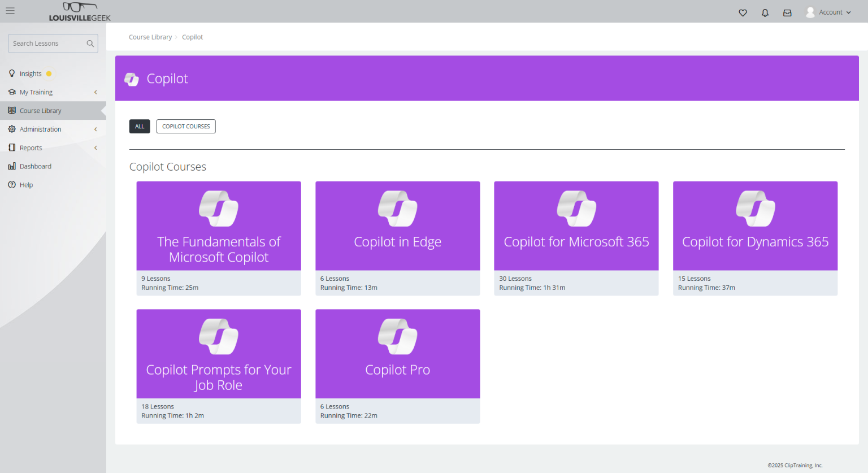Screen dimensions: 868x473
Task: Click the ALL filter button
Action: [139, 126]
